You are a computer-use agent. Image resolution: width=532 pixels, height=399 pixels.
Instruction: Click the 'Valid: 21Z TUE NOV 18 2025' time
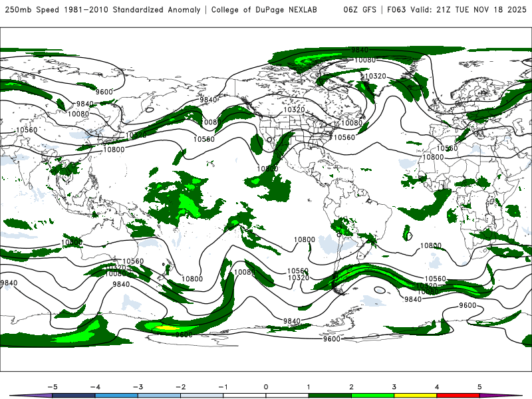468,10
